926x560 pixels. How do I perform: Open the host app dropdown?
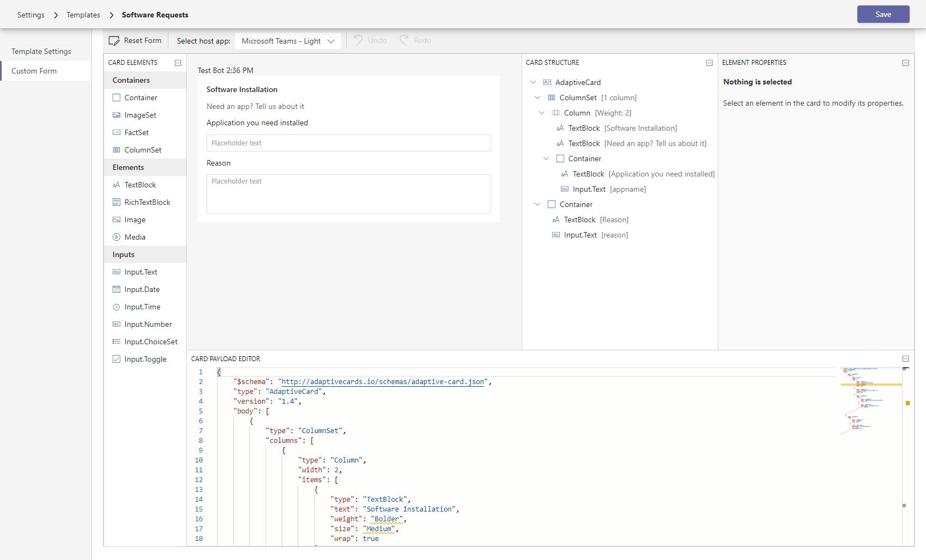288,41
